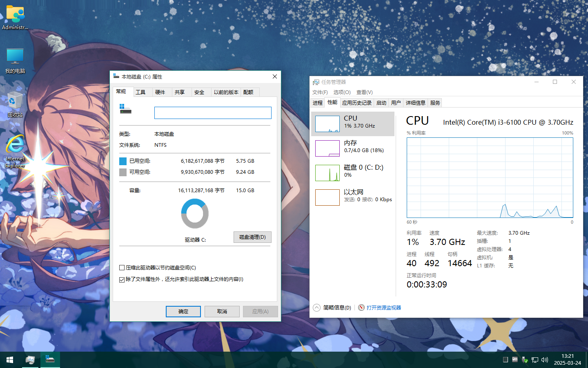Open the 以前的版本 tab

click(x=226, y=92)
